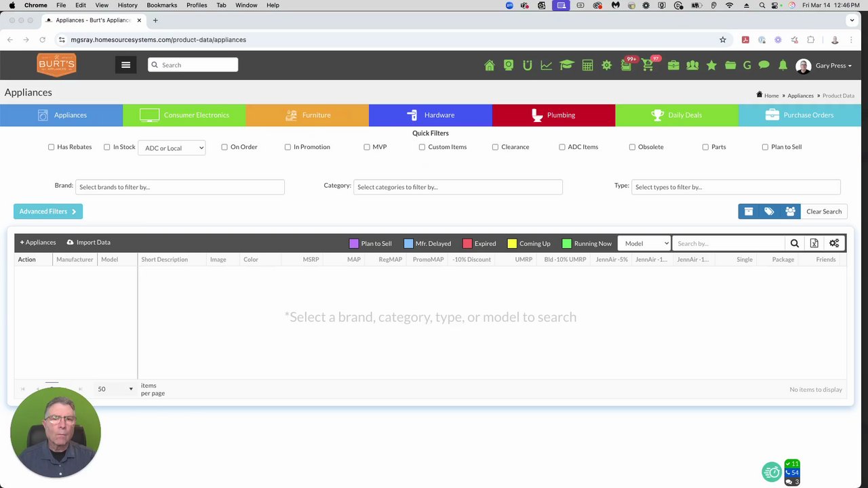Open the shopping cart with 97 badge

[x=649, y=64]
